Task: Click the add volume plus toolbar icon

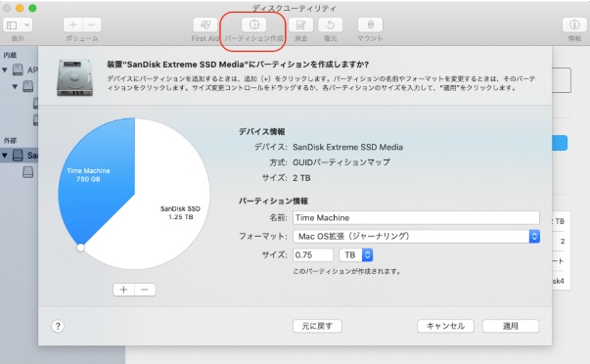Action: point(73,25)
